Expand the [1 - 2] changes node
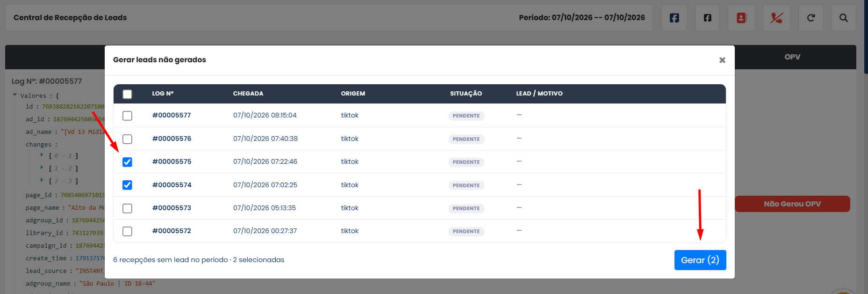Image resolution: width=868 pixels, height=294 pixels. (x=42, y=168)
